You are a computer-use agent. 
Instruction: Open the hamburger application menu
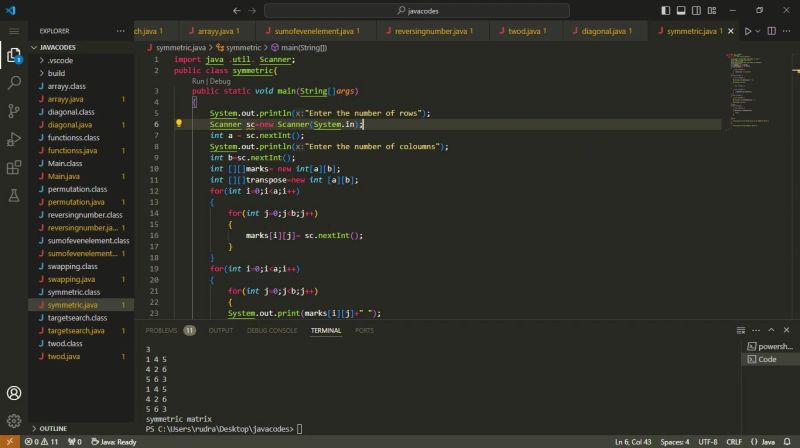point(14,31)
